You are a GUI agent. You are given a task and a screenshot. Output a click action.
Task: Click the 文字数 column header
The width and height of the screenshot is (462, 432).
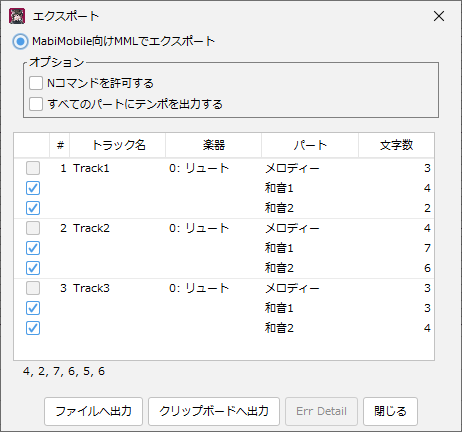click(x=396, y=145)
